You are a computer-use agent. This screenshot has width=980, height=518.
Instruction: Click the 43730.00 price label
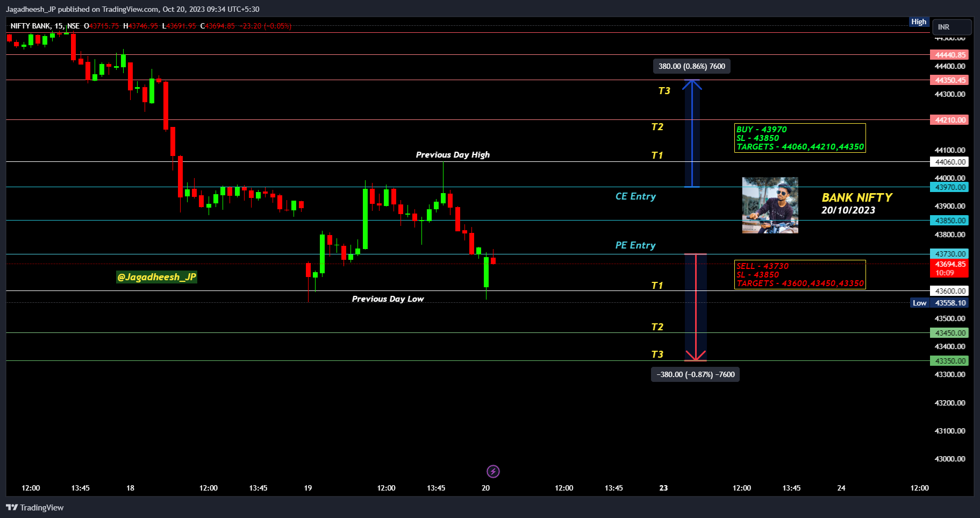(949, 254)
